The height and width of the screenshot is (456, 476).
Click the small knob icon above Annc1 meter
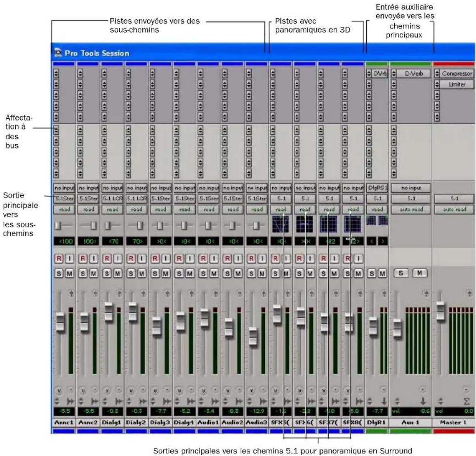pyautogui.click(x=71, y=294)
